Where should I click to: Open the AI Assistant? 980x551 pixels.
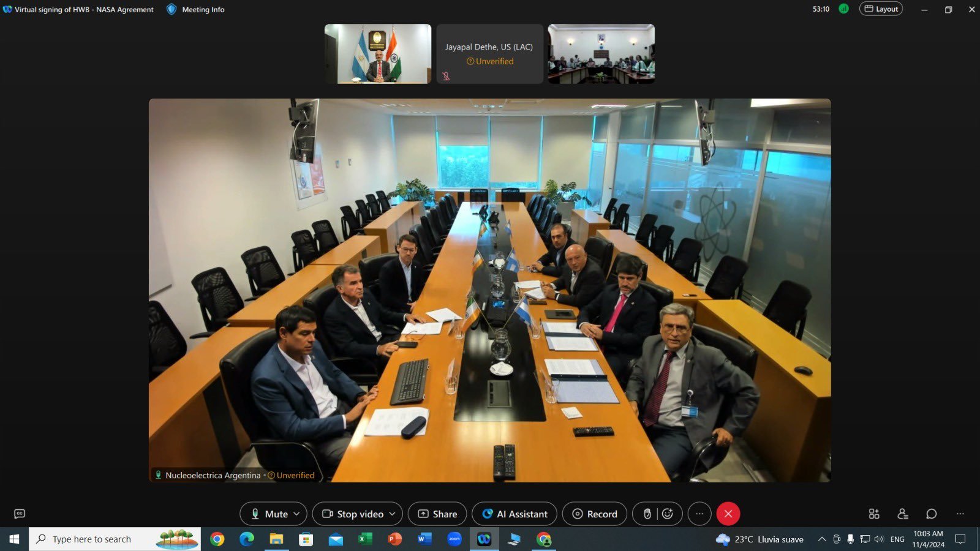click(514, 514)
